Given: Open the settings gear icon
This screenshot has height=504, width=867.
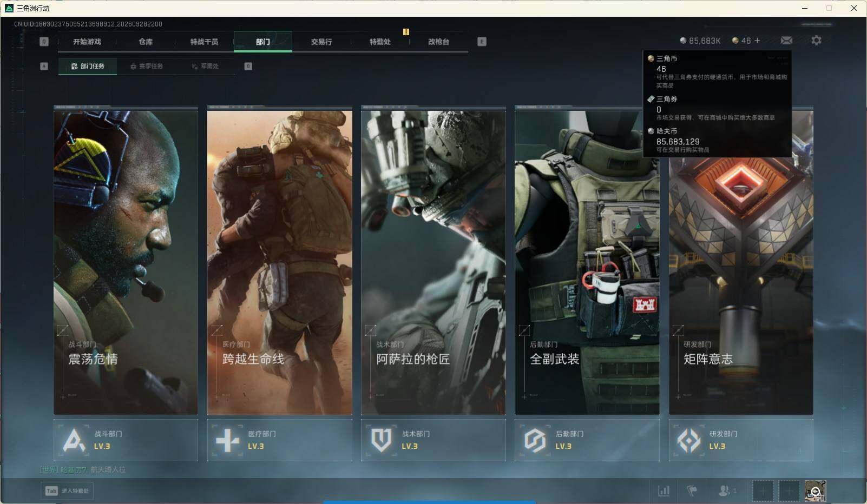Looking at the screenshot, I should coord(816,41).
